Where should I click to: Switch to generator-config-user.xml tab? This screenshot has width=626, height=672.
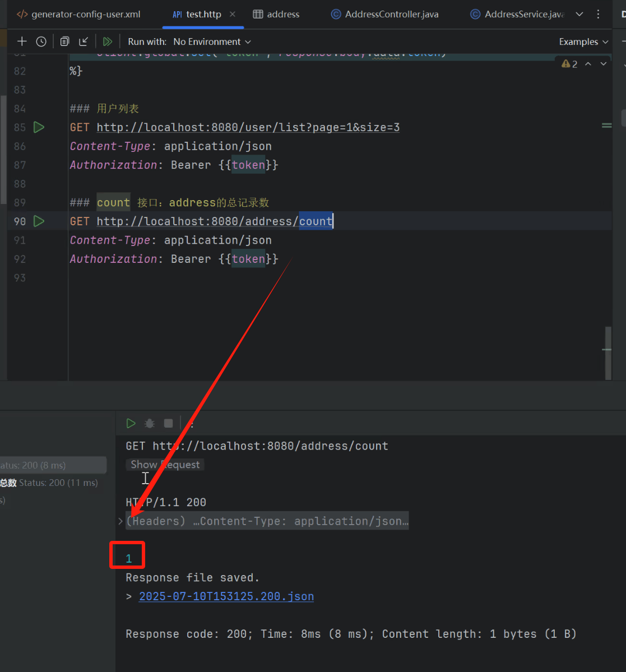coord(79,14)
